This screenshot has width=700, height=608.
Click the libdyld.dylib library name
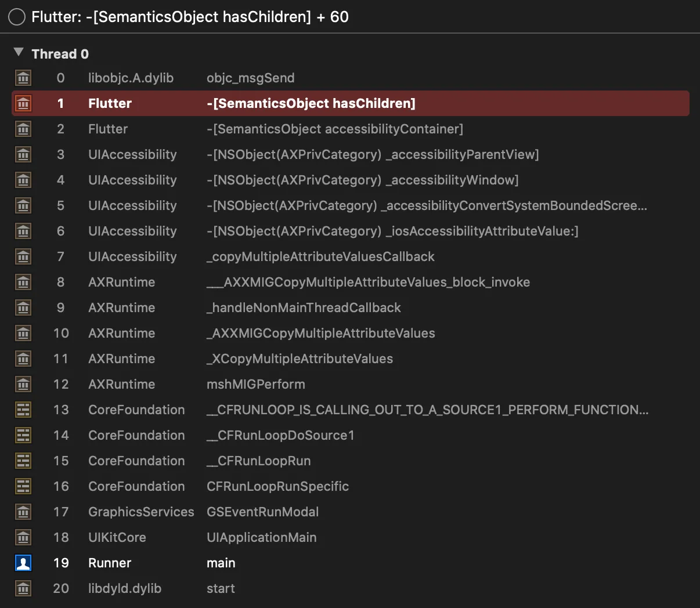click(x=125, y=589)
